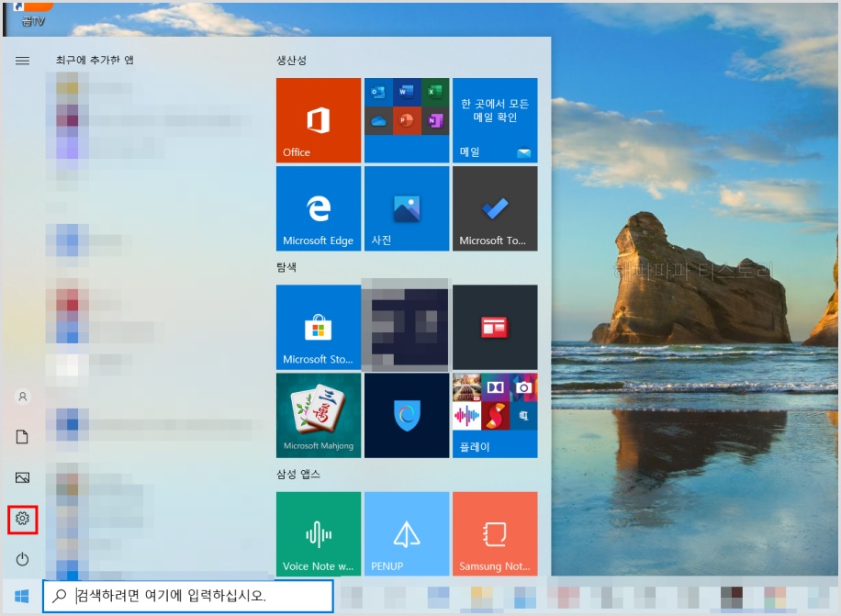The image size is (841, 616).
Task: Open the camera icon in the 플레이 folder
Action: (523, 387)
